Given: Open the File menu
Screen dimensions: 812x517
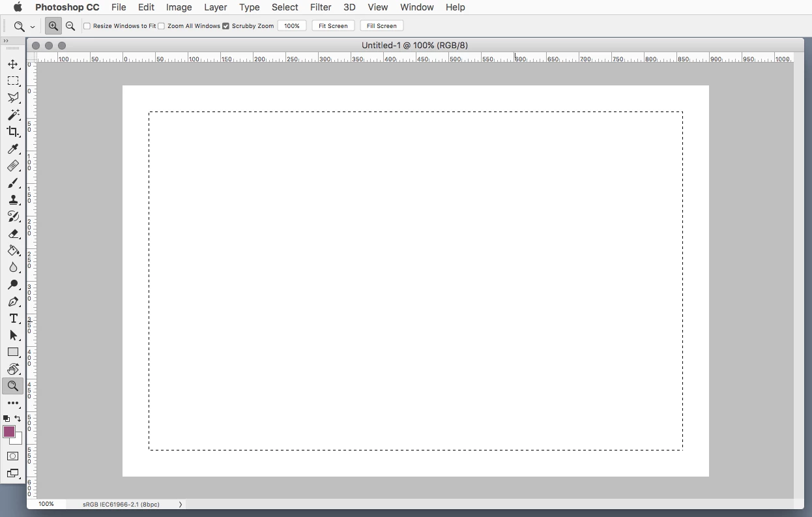Looking at the screenshot, I should 119,7.
